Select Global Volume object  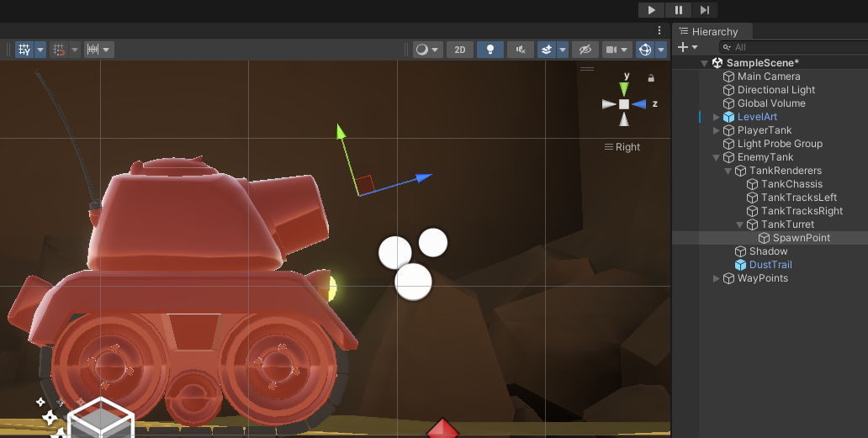771,103
